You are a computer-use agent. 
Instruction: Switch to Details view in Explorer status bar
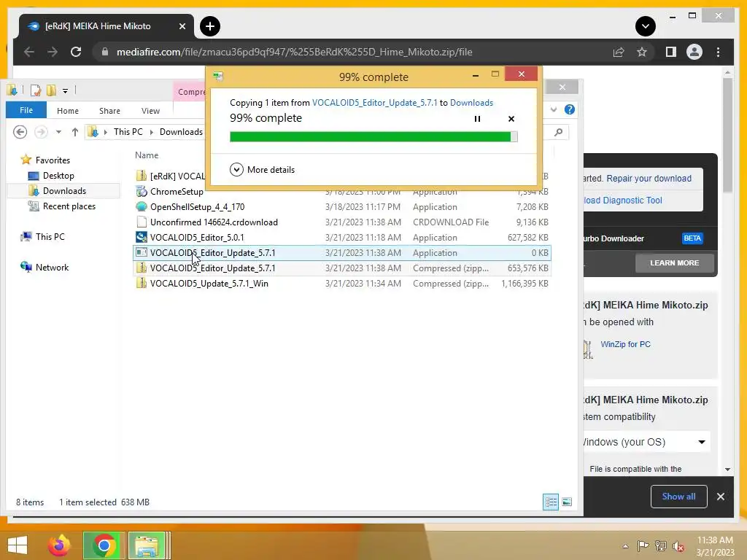[x=551, y=502]
